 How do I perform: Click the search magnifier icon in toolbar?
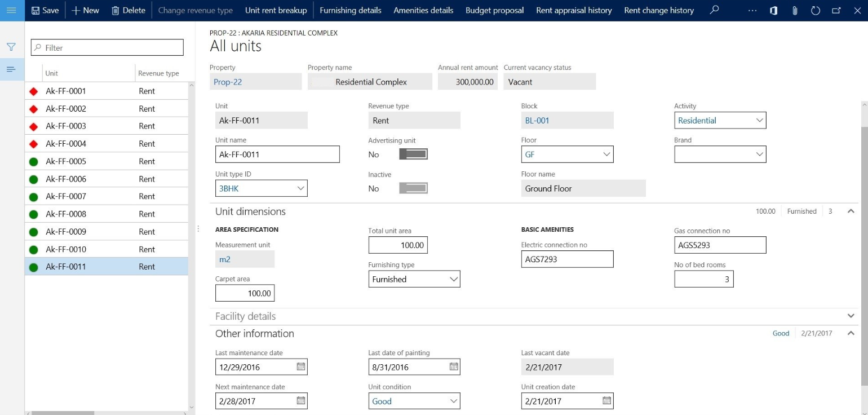[714, 10]
